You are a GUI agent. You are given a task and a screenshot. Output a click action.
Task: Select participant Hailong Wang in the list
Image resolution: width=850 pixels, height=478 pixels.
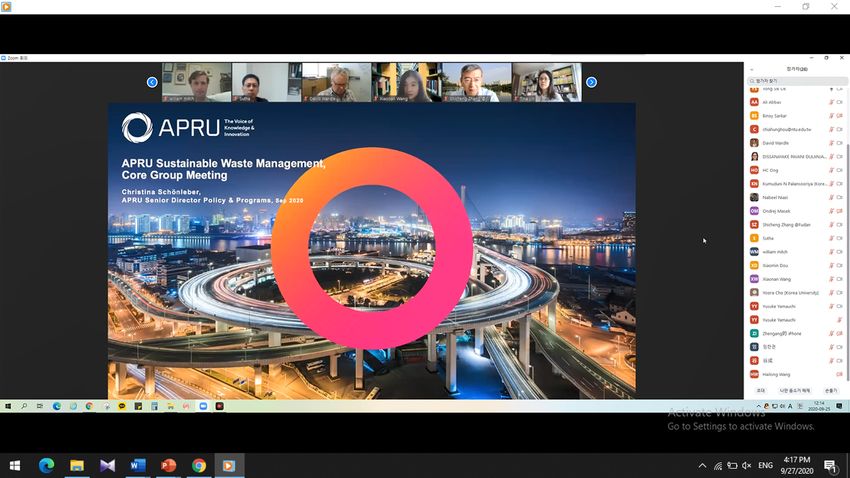796,374
